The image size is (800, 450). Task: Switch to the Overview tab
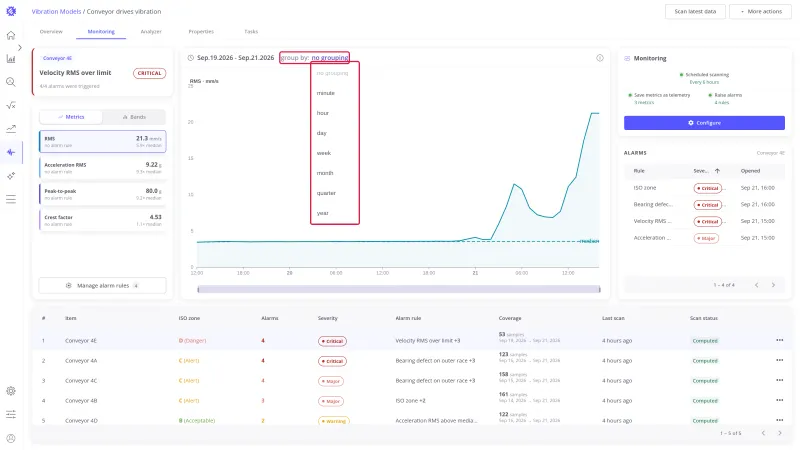pyautogui.click(x=51, y=32)
